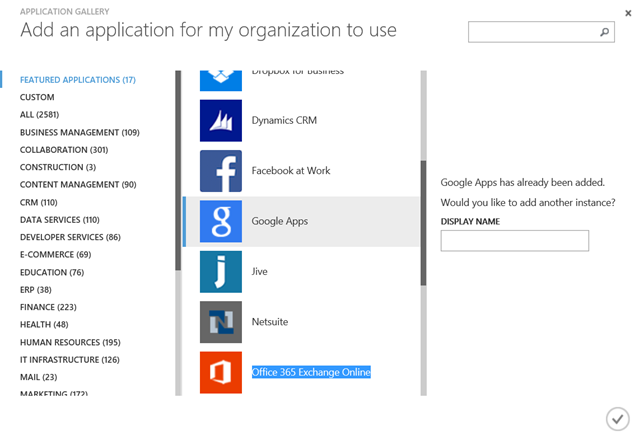Select the Custom category

(x=37, y=97)
